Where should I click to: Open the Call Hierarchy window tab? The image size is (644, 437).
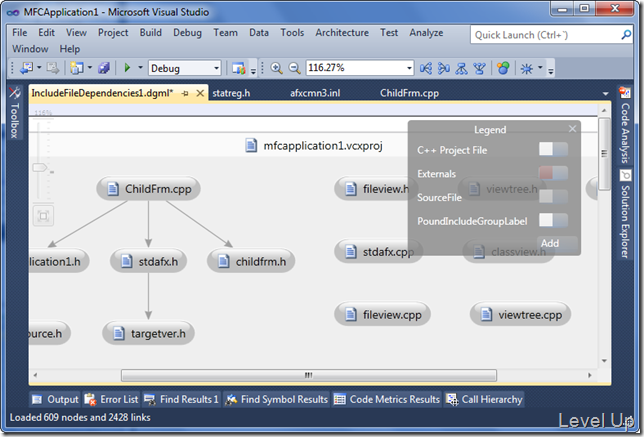tap(485, 399)
